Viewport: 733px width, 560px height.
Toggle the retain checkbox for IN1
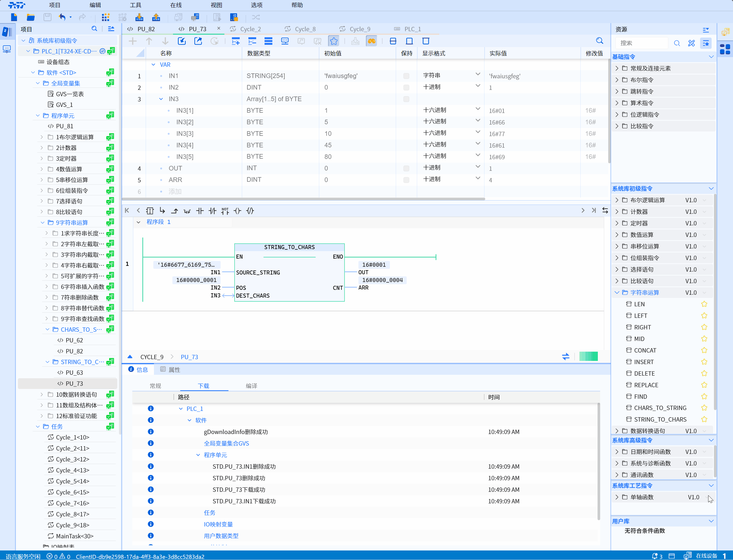point(406,76)
